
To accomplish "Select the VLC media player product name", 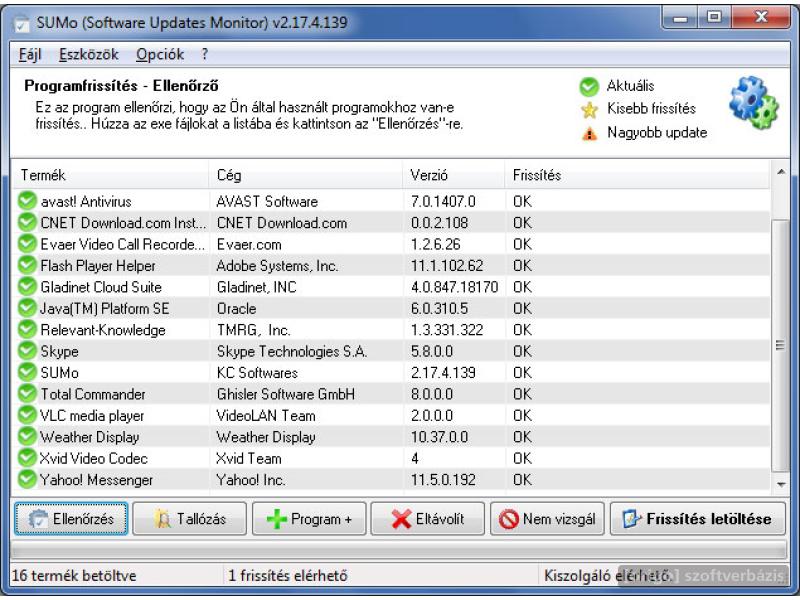I will point(92,416).
